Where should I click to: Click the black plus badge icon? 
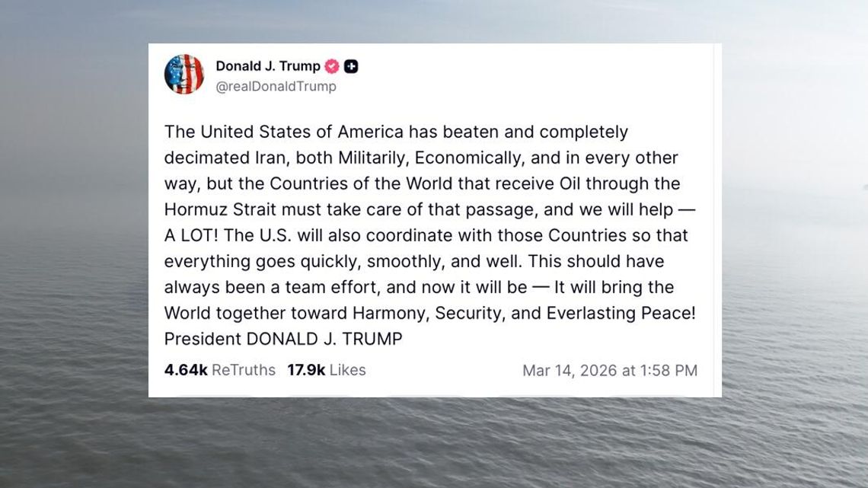pyautogui.click(x=351, y=66)
